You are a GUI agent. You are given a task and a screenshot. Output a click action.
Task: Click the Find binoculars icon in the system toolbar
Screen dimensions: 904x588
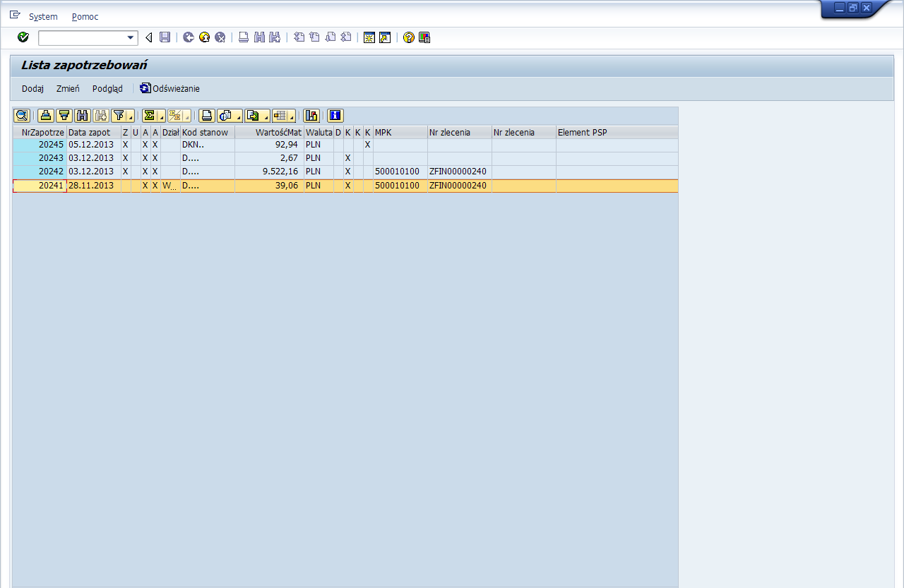(x=259, y=37)
